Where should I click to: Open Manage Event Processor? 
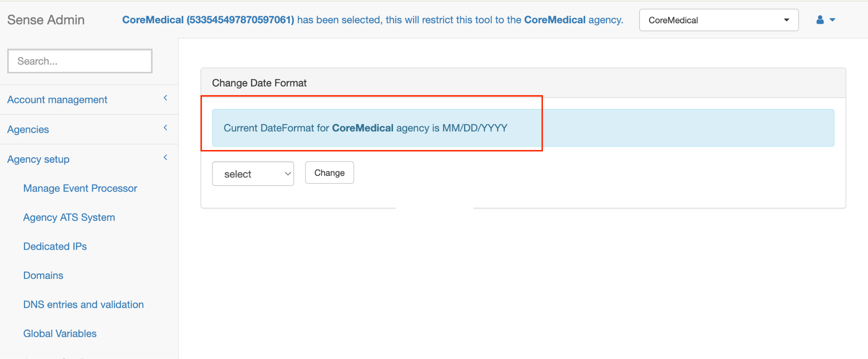point(80,188)
